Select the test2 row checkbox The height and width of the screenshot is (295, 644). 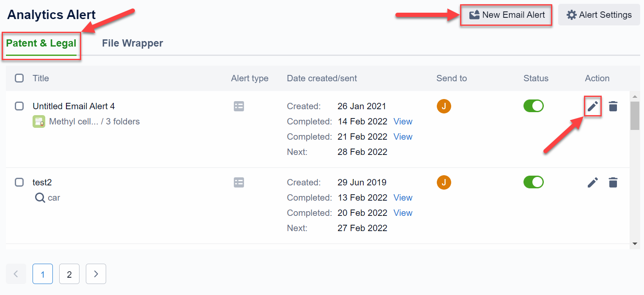click(x=19, y=182)
